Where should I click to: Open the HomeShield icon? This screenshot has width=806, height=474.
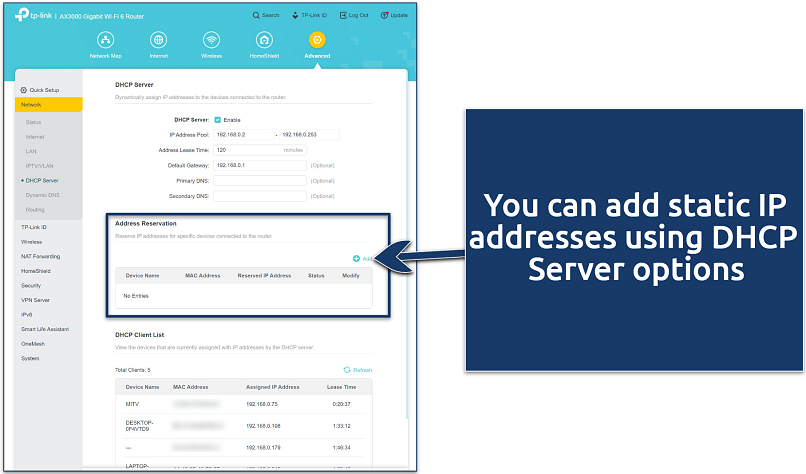(x=264, y=40)
